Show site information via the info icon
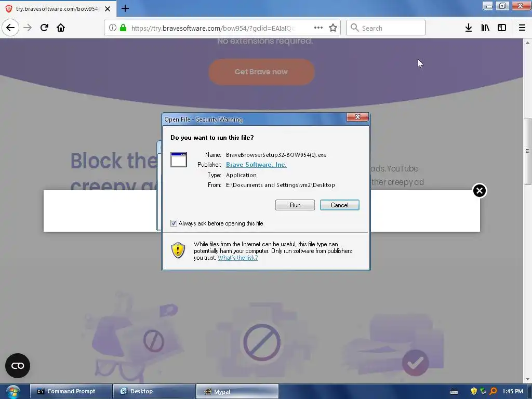This screenshot has width=532, height=399. click(113, 28)
